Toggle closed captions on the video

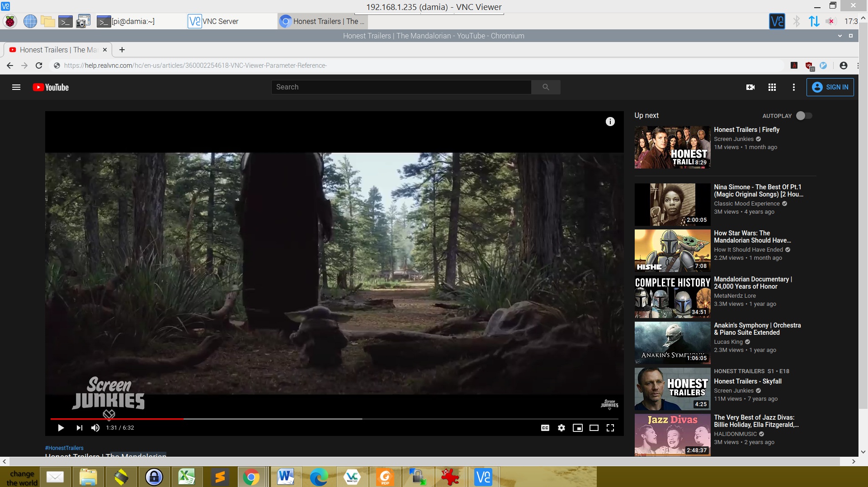coord(545,428)
